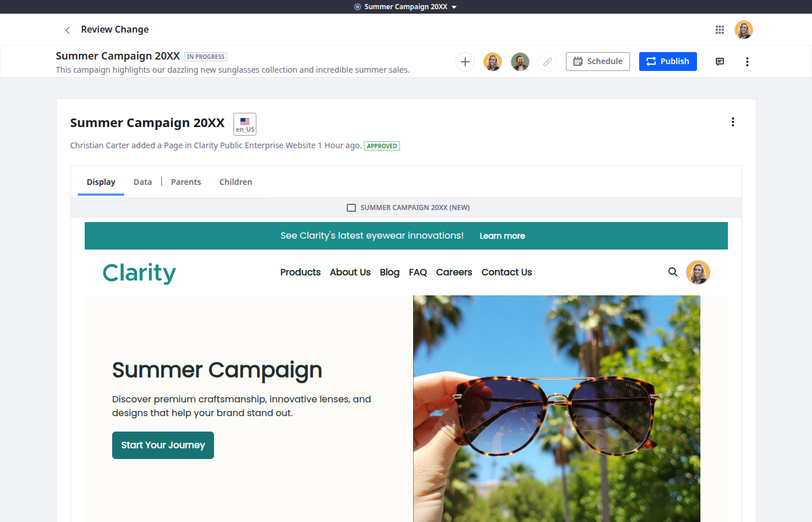Open the Children tab
Screen dimensions: 812x522
coord(236,182)
